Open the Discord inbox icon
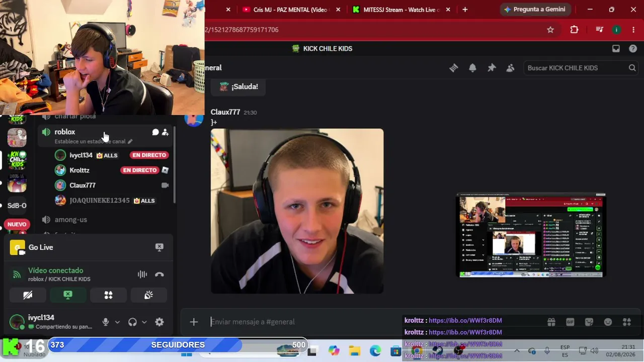Image resolution: width=644 pixels, height=362 pixels. click(616, 49)
